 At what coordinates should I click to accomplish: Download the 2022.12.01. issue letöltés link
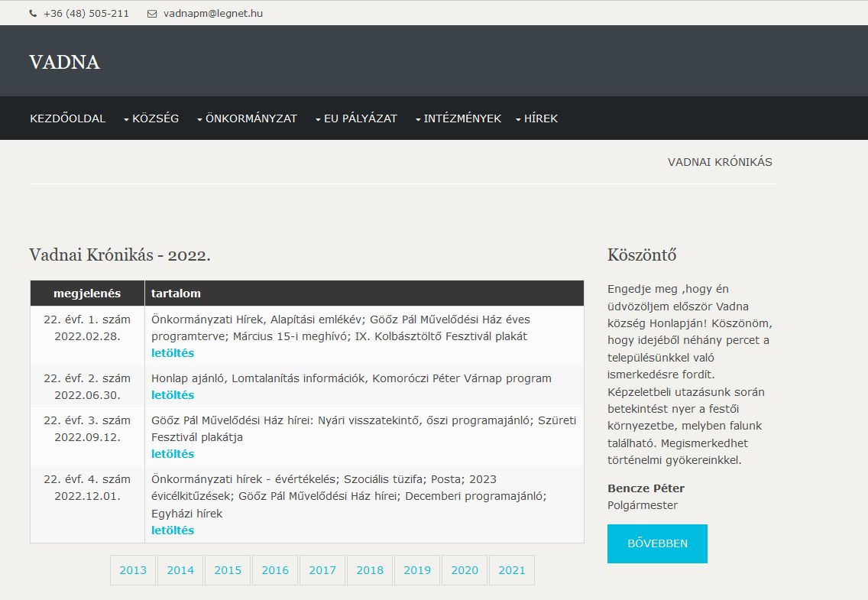click(173, 530)
